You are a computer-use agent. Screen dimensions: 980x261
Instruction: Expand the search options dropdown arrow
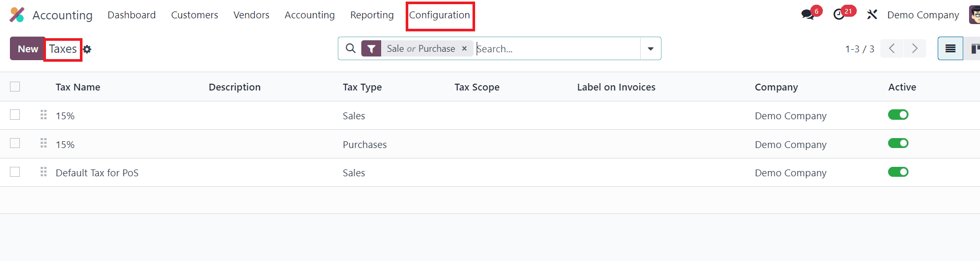[x=651, y=49]
